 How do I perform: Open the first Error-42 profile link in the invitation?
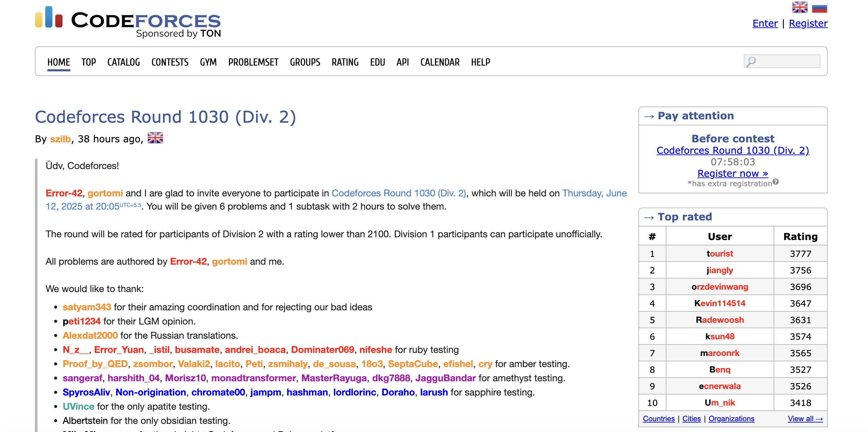click(x=64, y=193)
